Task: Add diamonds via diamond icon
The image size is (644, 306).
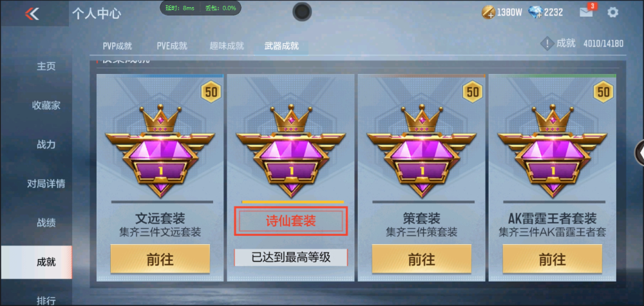Action: (536, 12)
